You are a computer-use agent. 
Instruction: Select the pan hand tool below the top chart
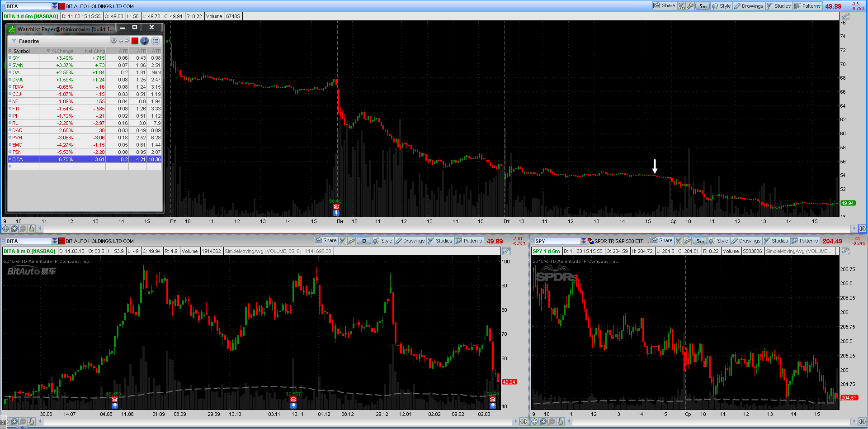click(x=31, y=229)
